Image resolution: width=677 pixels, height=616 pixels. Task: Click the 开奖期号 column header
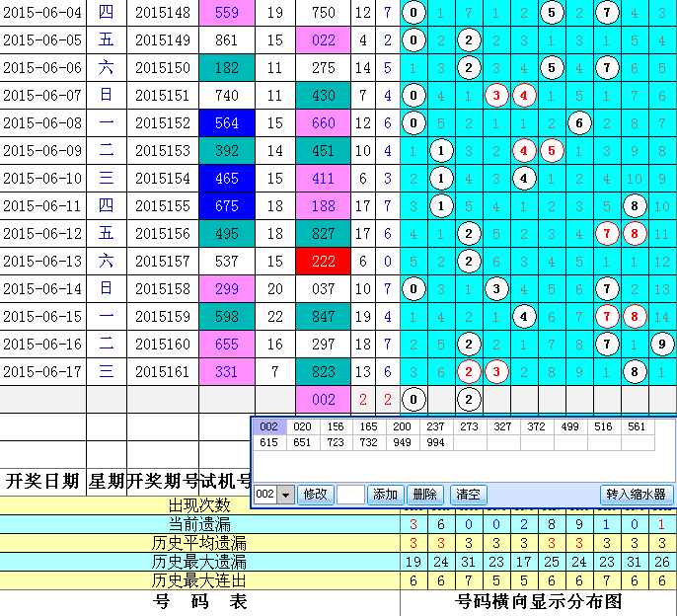163,482
